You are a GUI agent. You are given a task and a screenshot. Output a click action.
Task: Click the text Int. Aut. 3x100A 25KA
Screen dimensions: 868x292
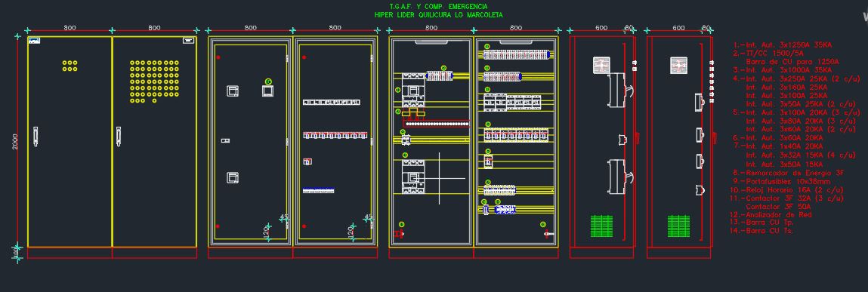pos(786,95)
